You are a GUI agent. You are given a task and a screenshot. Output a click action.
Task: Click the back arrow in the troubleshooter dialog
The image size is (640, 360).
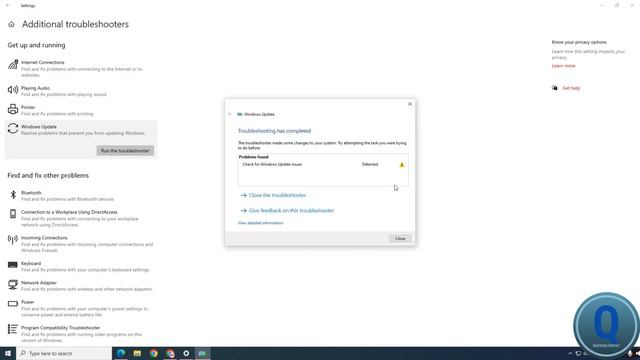(230, 114)
